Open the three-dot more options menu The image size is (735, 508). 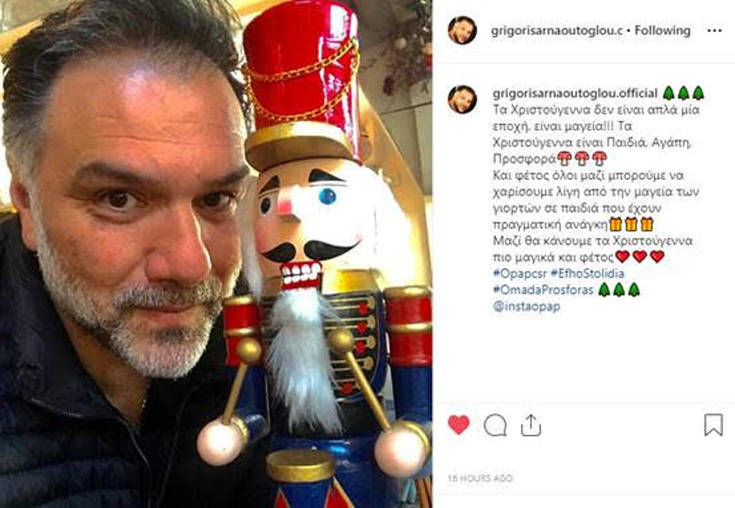[714, 31]
